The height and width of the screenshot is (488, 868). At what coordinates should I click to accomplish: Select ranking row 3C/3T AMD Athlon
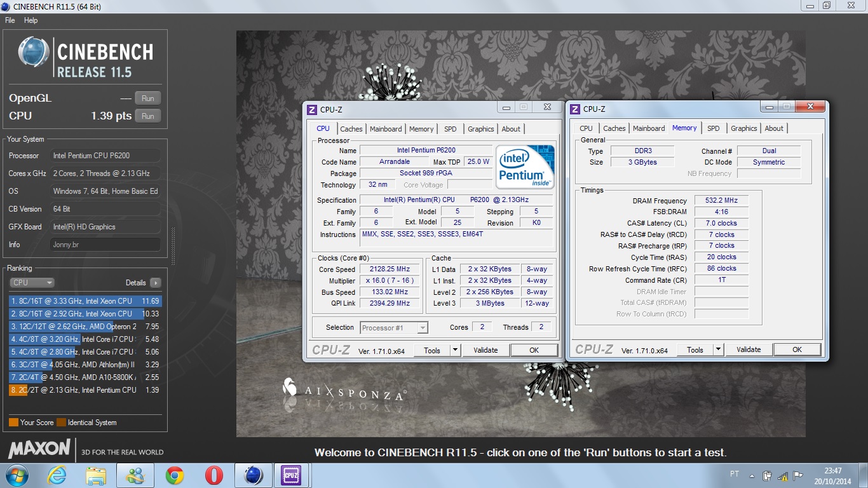click(85, 365)
